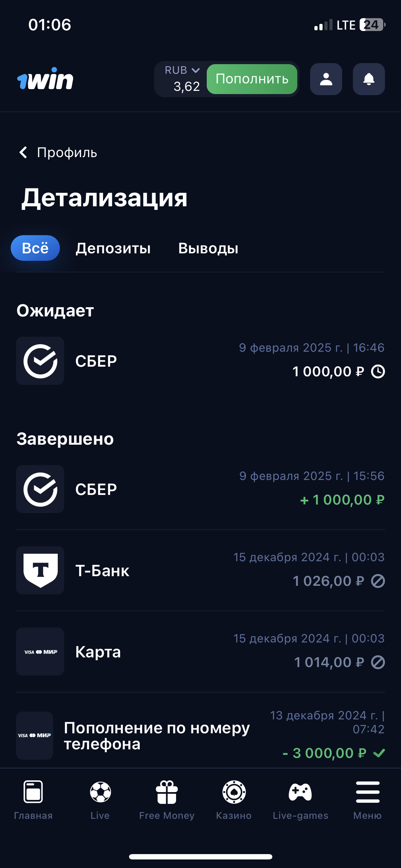
Task: Go back to Профиль
Action: (x=58, y=153)
